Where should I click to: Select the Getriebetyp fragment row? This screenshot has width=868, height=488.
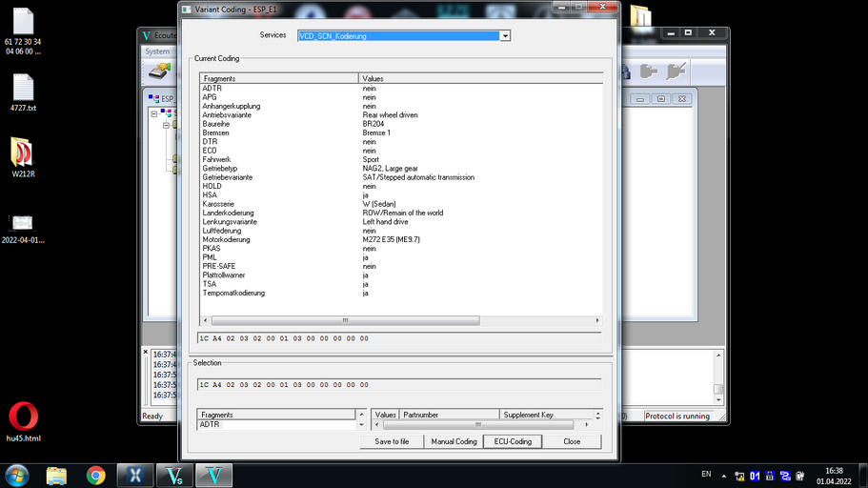click(220, 169)
